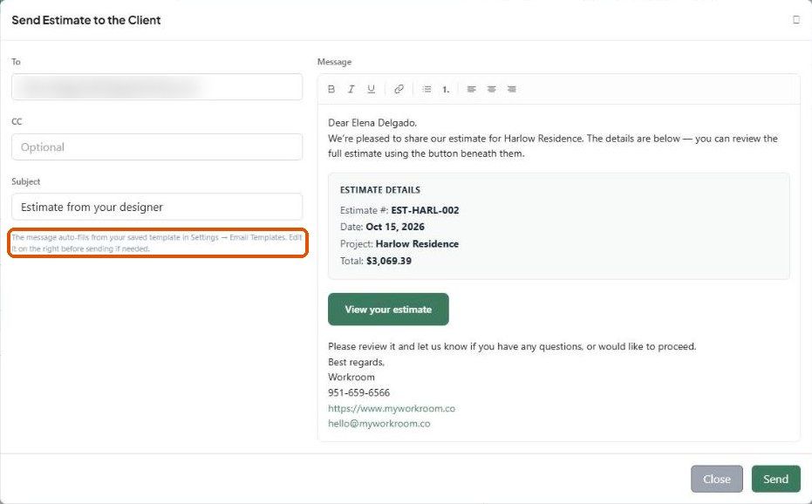Click the 'Please review it' paragraph

coord(512,346)
